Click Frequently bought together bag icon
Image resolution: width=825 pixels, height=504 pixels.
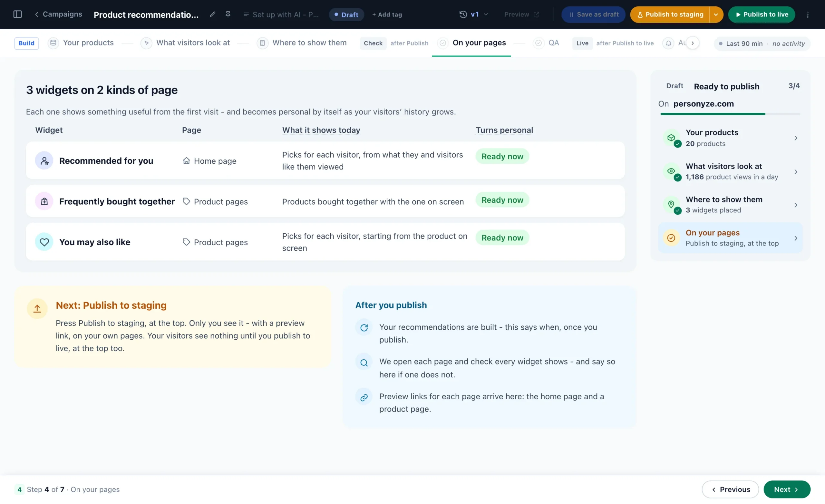click(44, 201)
